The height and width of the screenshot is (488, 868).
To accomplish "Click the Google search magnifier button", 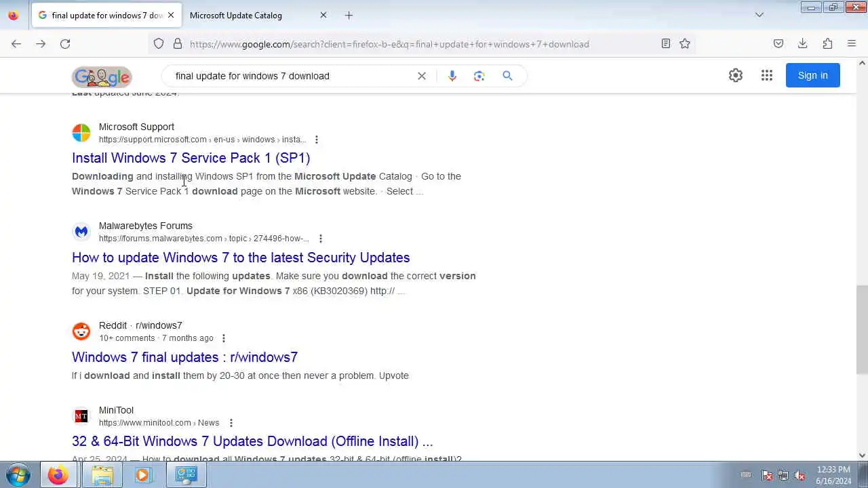I will 507,76.
